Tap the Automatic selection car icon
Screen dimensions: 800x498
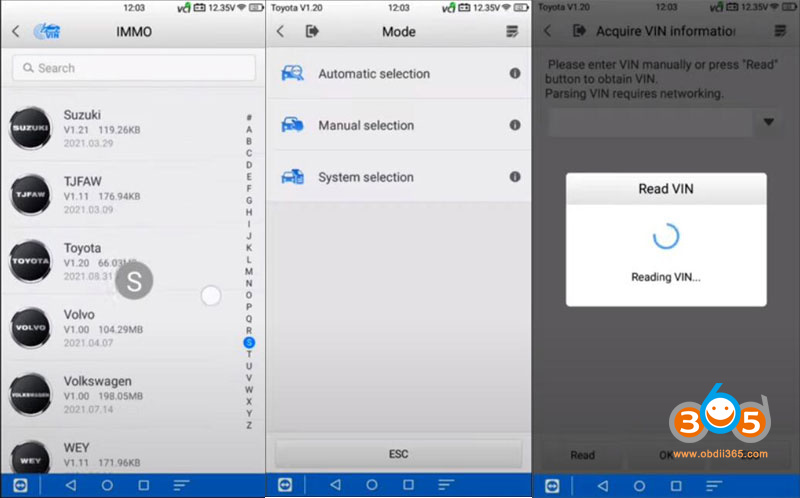pos(292,73)
